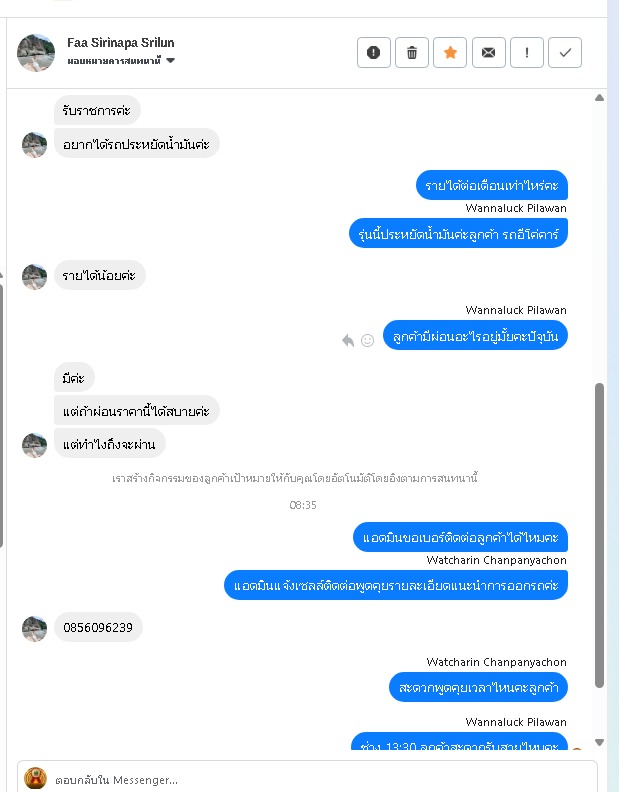Toggle the orange star follow-up icon

point(450,53)
